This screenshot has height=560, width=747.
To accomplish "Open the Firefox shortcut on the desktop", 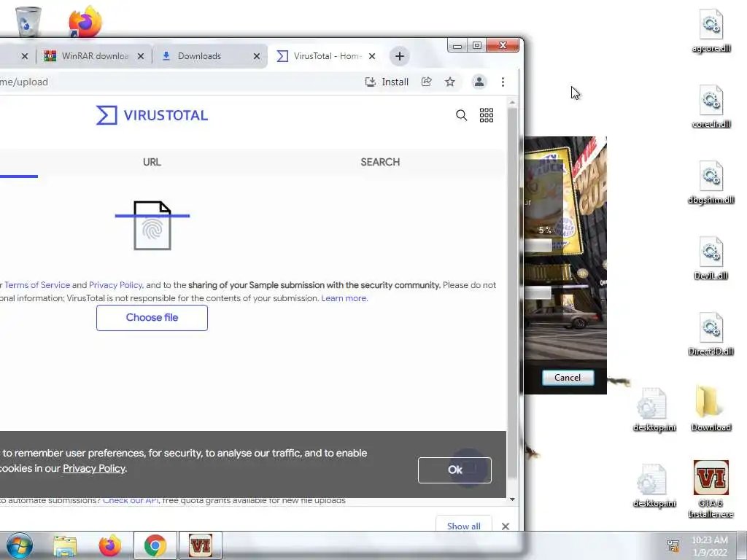I will 85,21.
